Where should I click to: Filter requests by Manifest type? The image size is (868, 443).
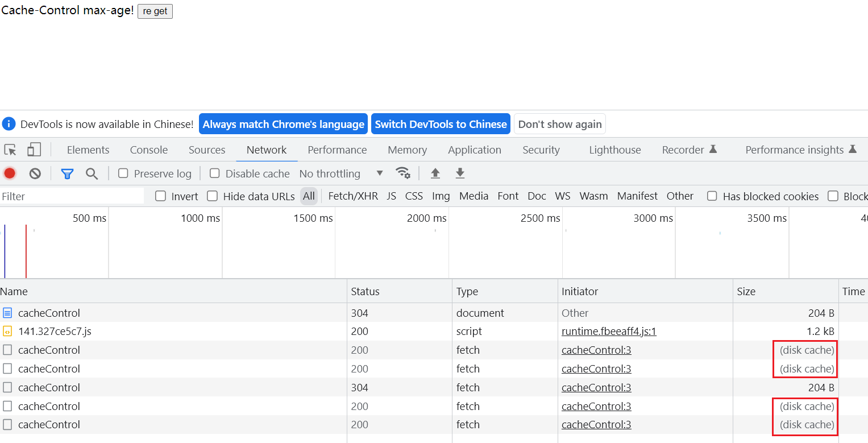tap(637, 196)
